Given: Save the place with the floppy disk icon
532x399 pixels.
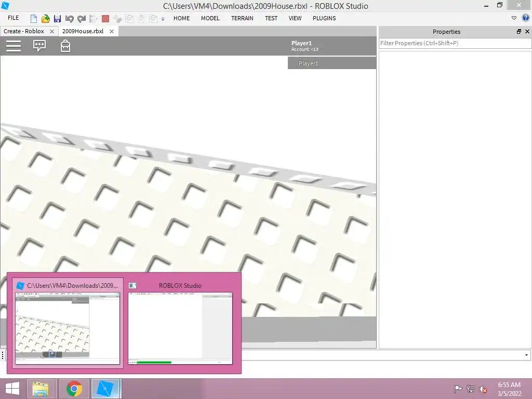Looking at the screenshot, I should (x=57, y=19).
